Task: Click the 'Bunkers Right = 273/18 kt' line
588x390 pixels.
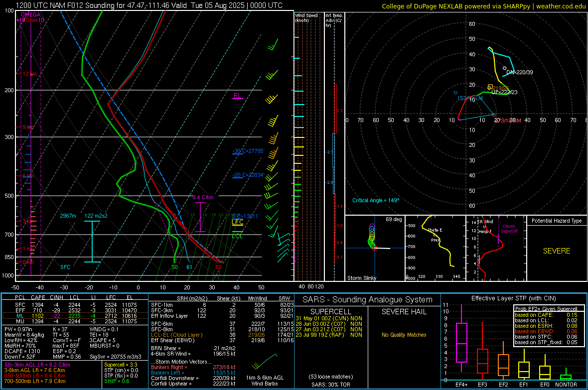Action: [193, 367]
